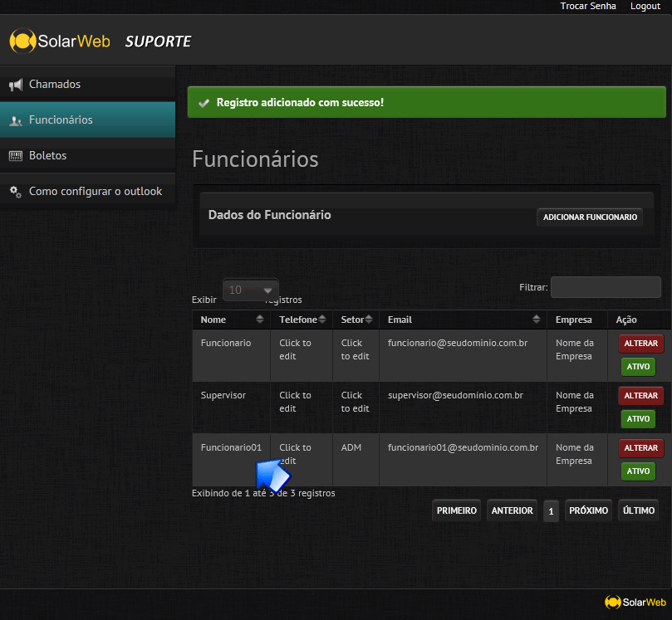This screenshot has width=672, height=620.
Task: Click the Dados do Funcionário heading
Action: pos(270,215)
